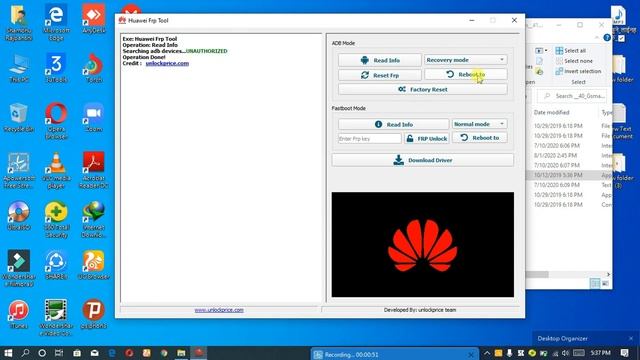Open AnyDesk desktop shortcut
The width and height of the screenshot is (640, 360).
point(93,18)
